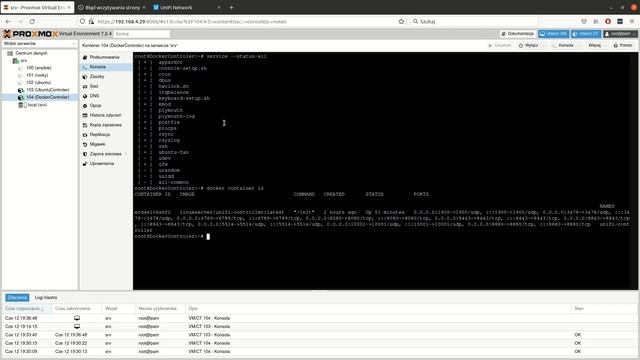Sort by 'Czas rozpoczęcia' column header
640x360 pixels.
pos(27,309)
